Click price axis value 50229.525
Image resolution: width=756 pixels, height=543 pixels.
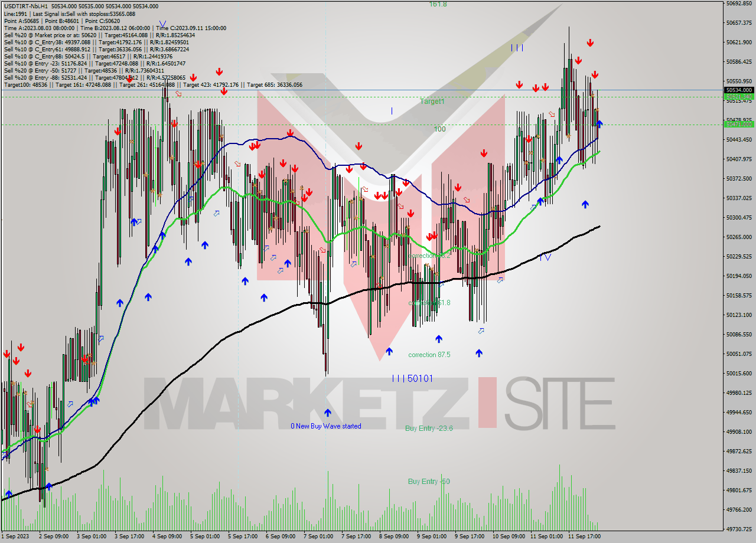tap(739, 256)
